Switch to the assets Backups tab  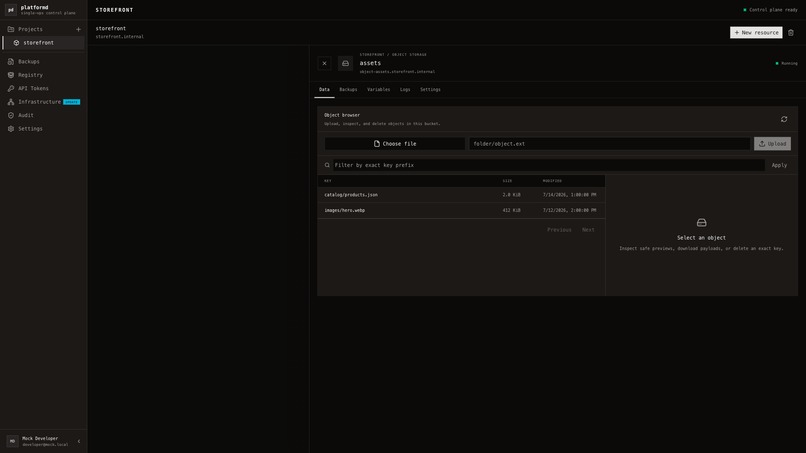348,89
